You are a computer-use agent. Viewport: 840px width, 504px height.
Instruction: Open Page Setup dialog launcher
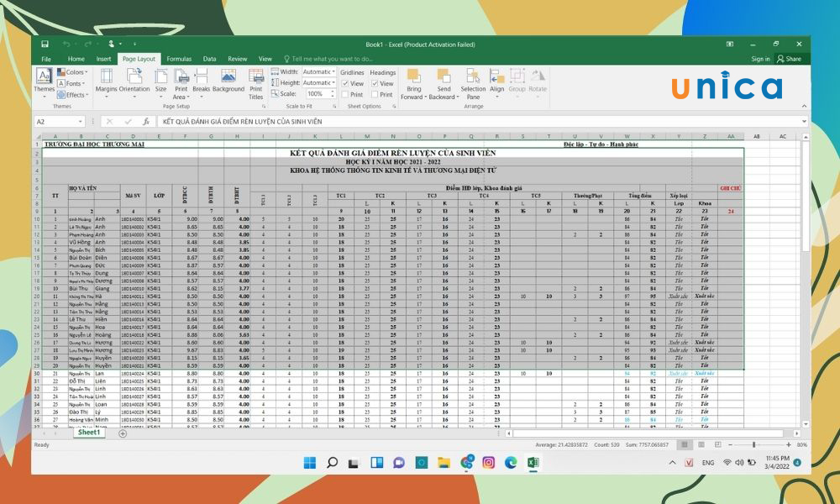[264, 107]
